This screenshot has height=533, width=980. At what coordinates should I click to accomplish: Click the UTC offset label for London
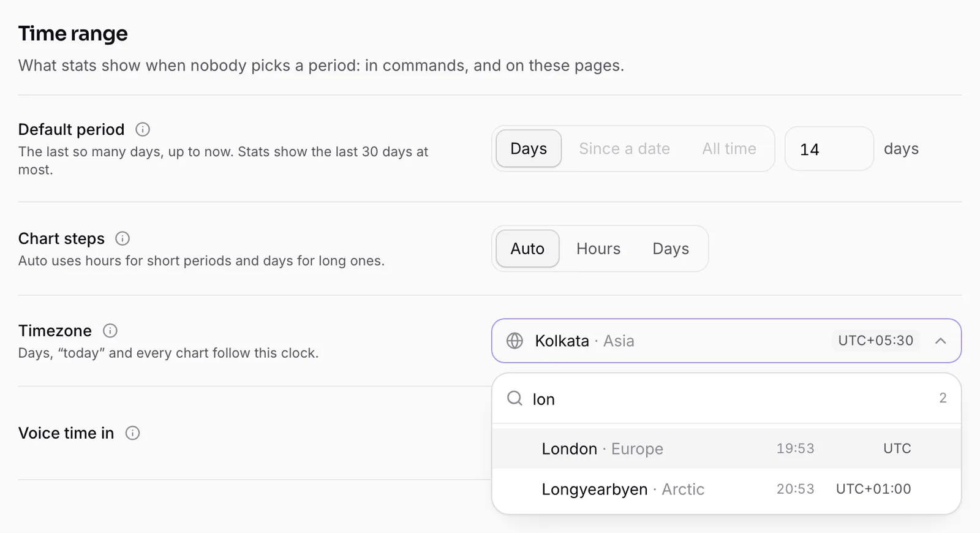(897, 448)
